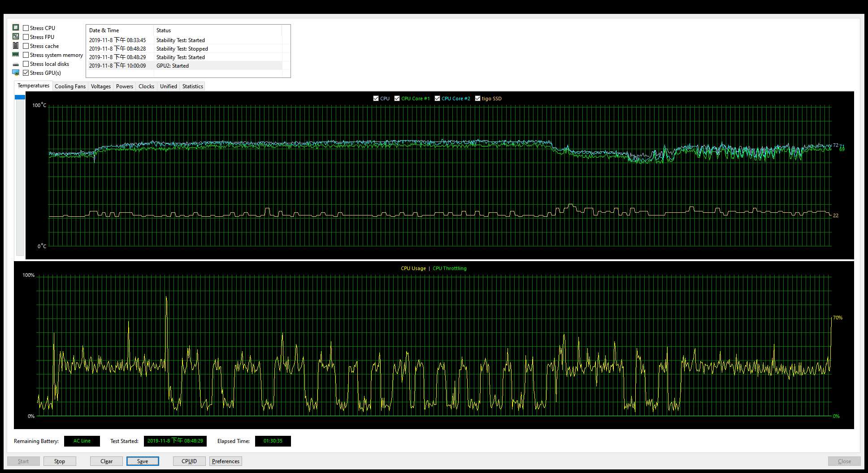Image resolution: width=868 pixels, height=473 pixels.
Task: Tick the Stress cache checkbox
Action: click(x=26, y=46)
